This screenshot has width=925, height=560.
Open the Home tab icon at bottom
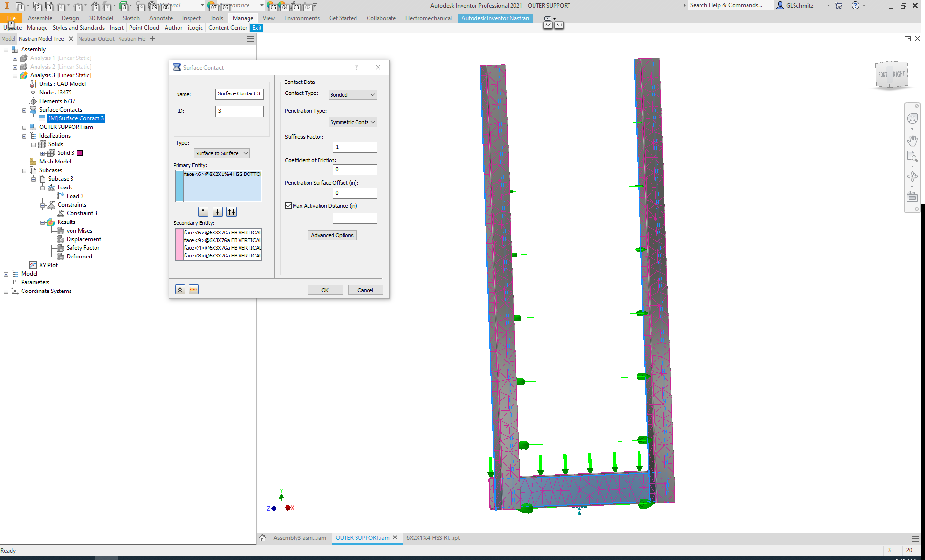tap(262, 538)
